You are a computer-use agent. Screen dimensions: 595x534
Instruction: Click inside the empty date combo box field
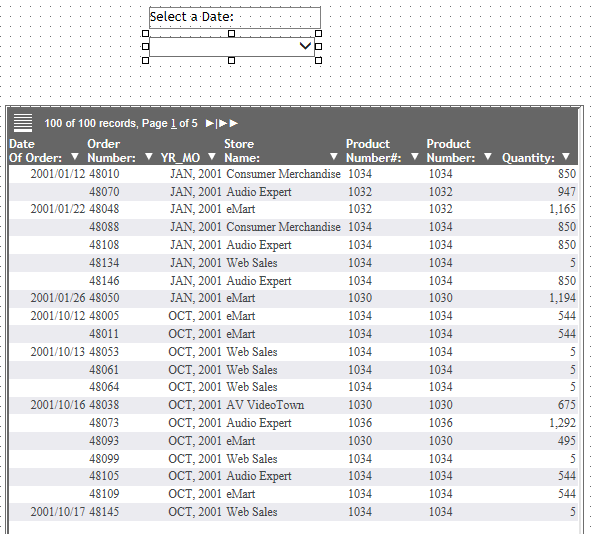224,47
